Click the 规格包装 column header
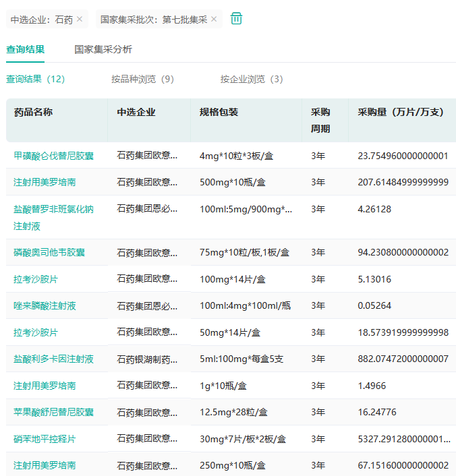Image resolution: width=456 pixels, height=476 pixels. tap(219, 112)
